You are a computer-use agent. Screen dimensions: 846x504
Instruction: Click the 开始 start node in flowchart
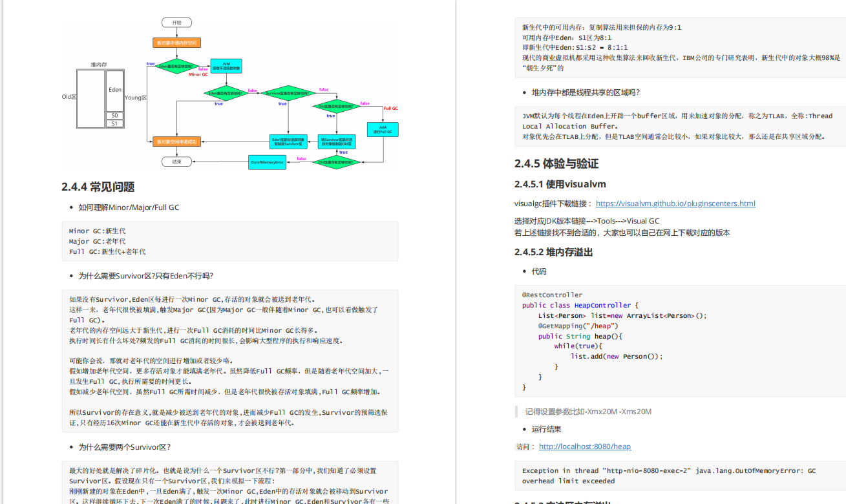point(176,23)
